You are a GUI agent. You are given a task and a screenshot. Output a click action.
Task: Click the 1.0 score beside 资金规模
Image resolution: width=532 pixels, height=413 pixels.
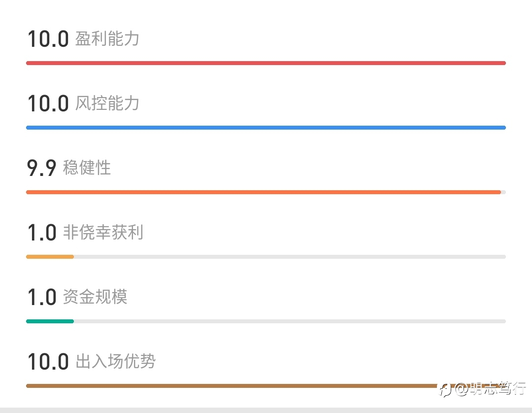(42, 297)
